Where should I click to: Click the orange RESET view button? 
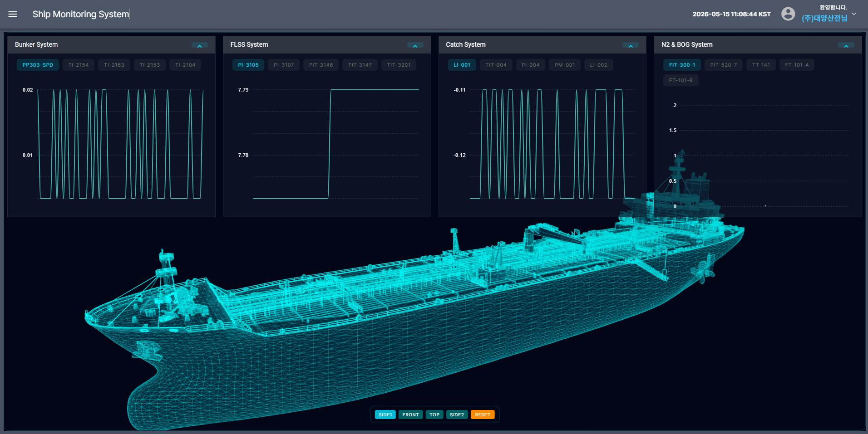(483, 414)
